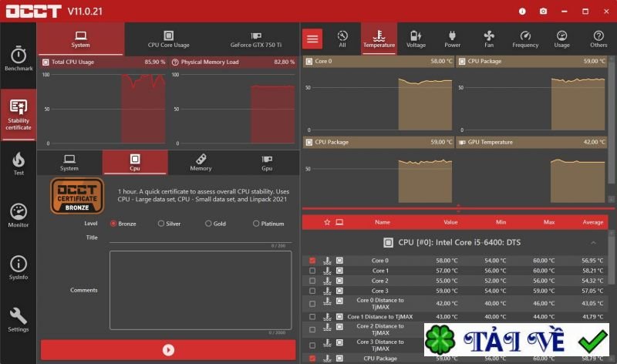Screen dimensions: 617x364
Task: Sort sensor table by Value column
Action: [x=450, y=222]
